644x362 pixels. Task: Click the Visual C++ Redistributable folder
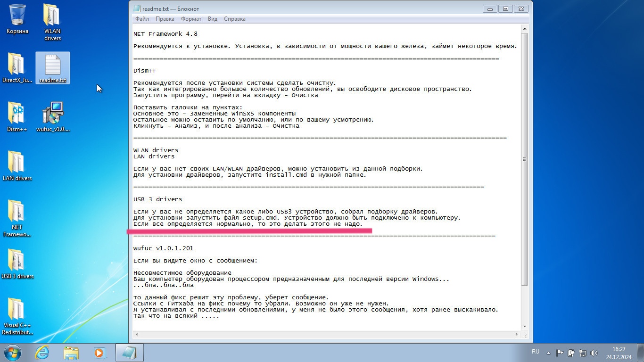tap(17, 311)
